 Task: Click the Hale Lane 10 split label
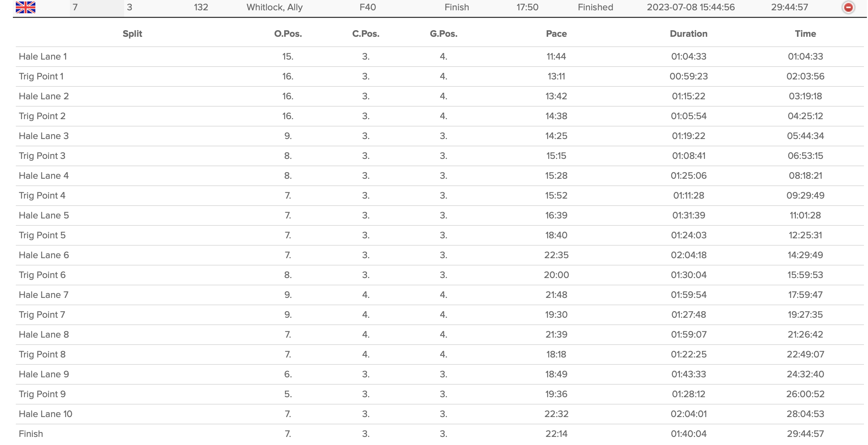point(46,414)
